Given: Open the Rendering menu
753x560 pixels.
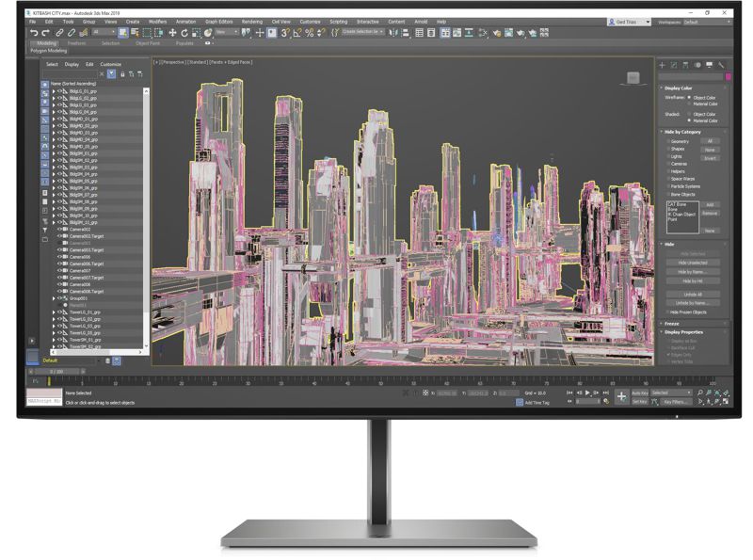Looking at the screenshot, I should click(251, 21).
